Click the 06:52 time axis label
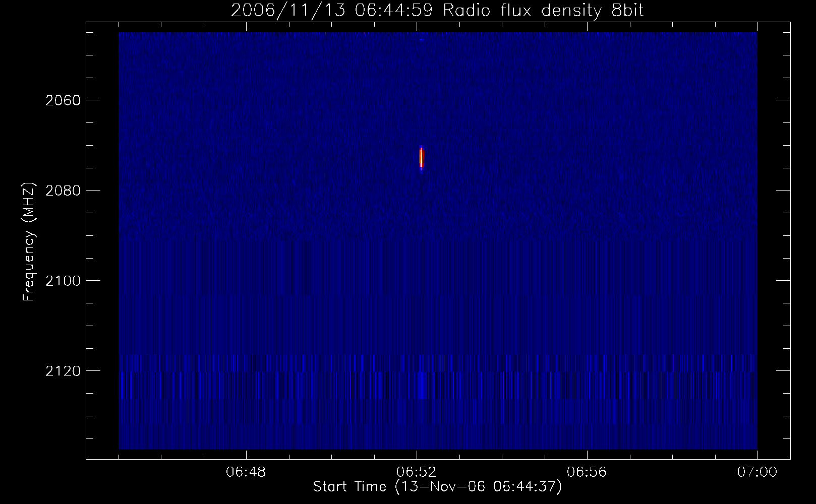 (417, 473)
